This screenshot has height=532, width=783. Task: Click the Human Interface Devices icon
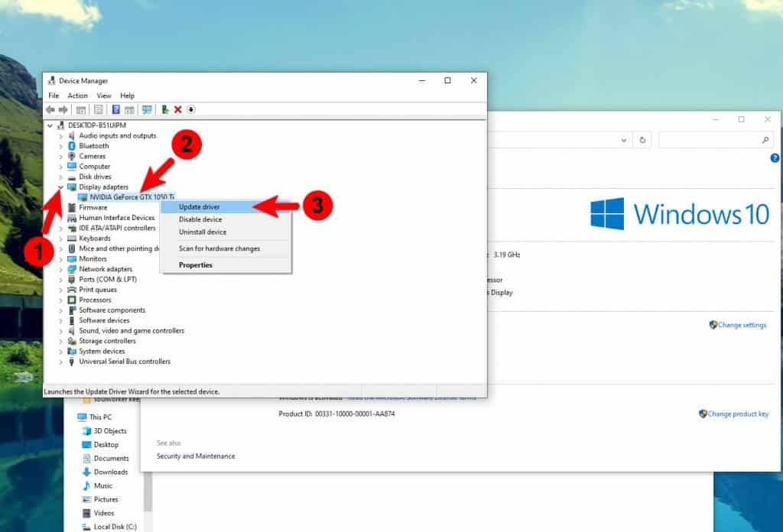click(72, 218)
